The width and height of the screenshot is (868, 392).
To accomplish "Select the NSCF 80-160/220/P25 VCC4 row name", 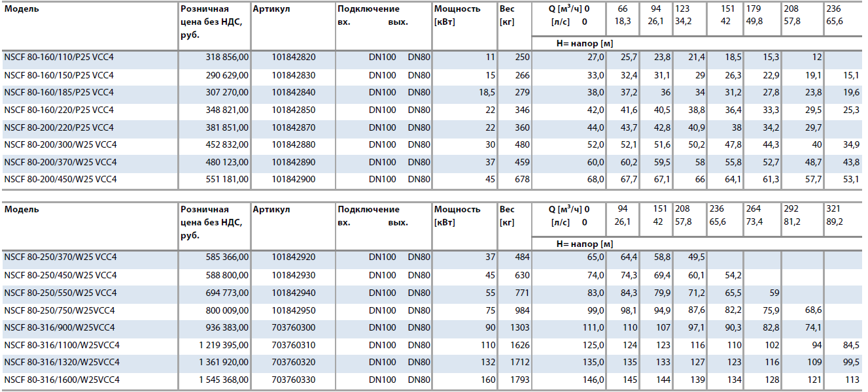I will point(59,110).
